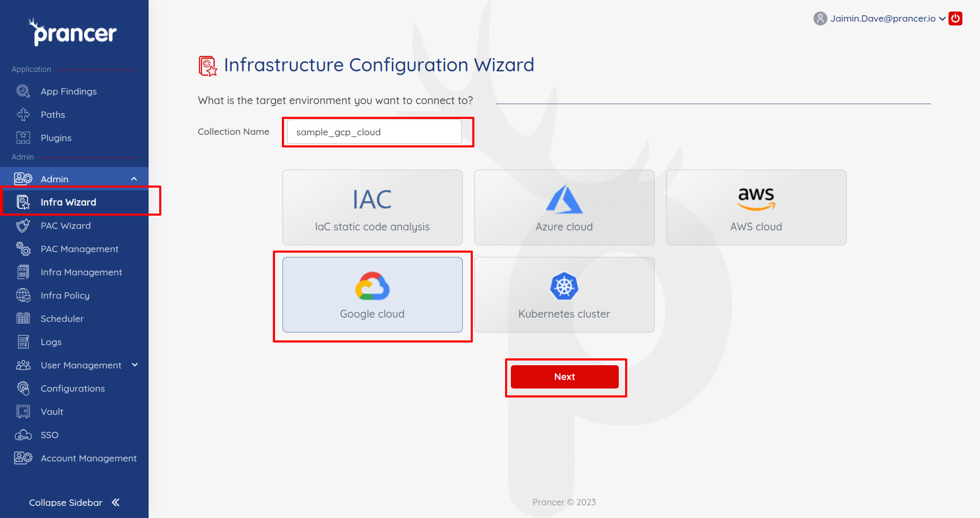The width and height of the screenshot is (980, 518).
Task: Click the SSO menu label
Action: click(x=50, y=435)
